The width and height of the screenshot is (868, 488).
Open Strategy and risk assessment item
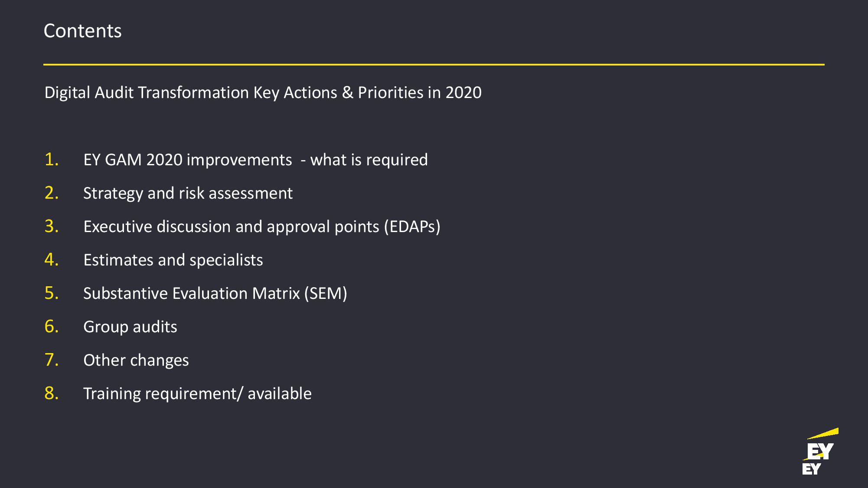[x=188, y=193]
